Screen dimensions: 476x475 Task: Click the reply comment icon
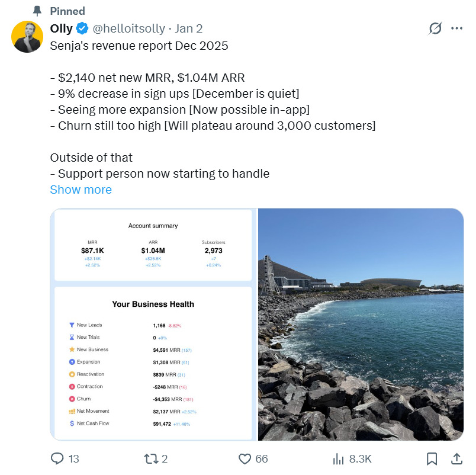[57, 458]
